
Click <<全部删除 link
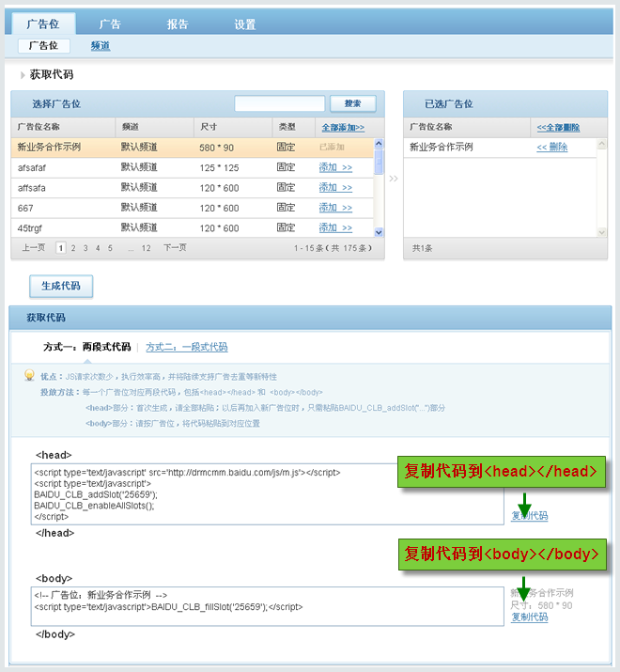[x=558, y=127]
